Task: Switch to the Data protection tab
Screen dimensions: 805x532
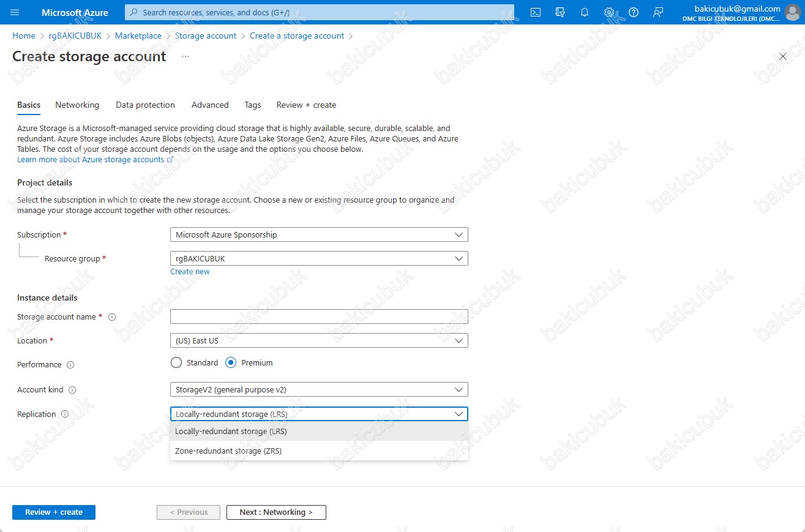Action: pos(145,105)
